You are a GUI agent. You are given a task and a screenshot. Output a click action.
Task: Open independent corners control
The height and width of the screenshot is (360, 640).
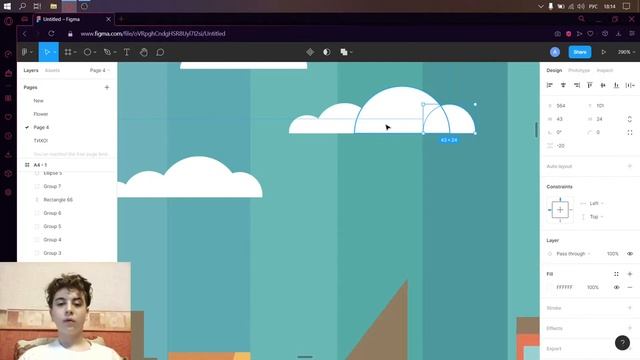(x=630, y=132)
